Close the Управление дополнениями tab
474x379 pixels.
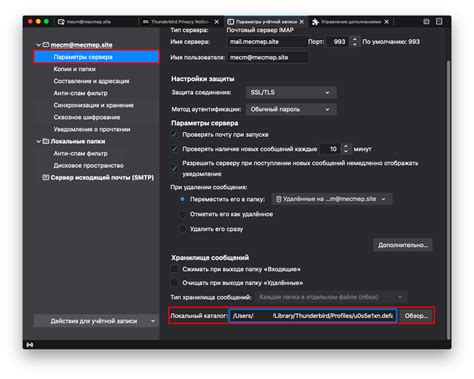coord(386,22)
